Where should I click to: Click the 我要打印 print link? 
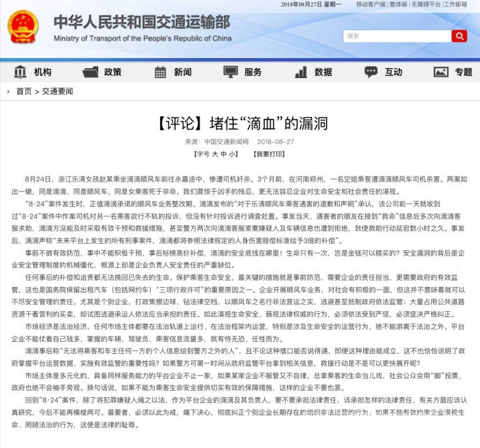269,154
